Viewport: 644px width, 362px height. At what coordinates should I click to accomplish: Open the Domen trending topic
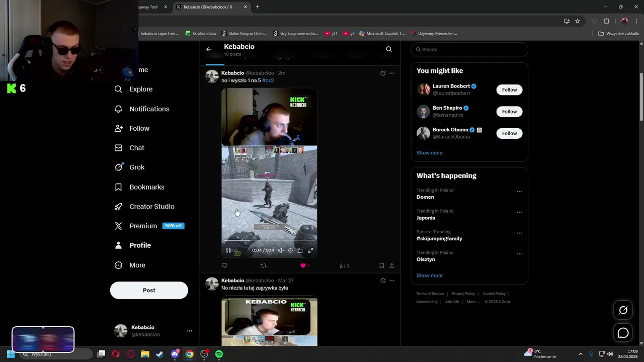pos(425,197)
